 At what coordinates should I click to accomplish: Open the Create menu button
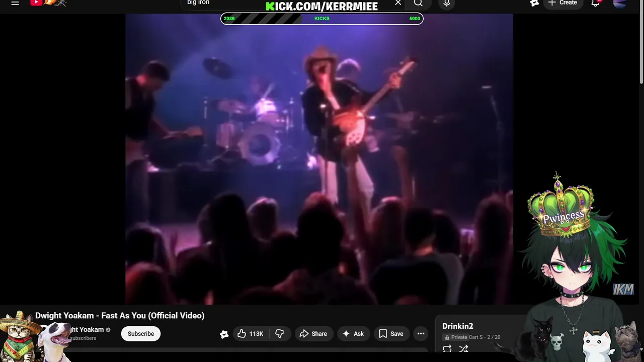pyautogui.click(x=562, y=3)
